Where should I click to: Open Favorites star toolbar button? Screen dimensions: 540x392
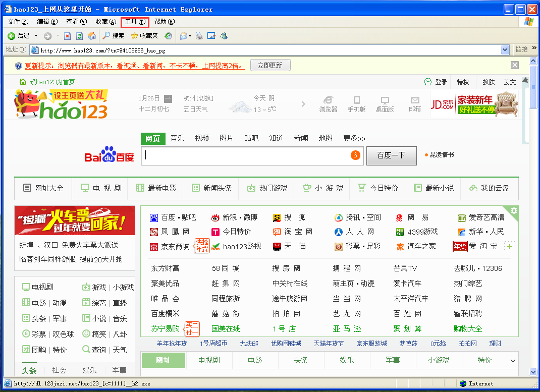click(x=144, y=36)
